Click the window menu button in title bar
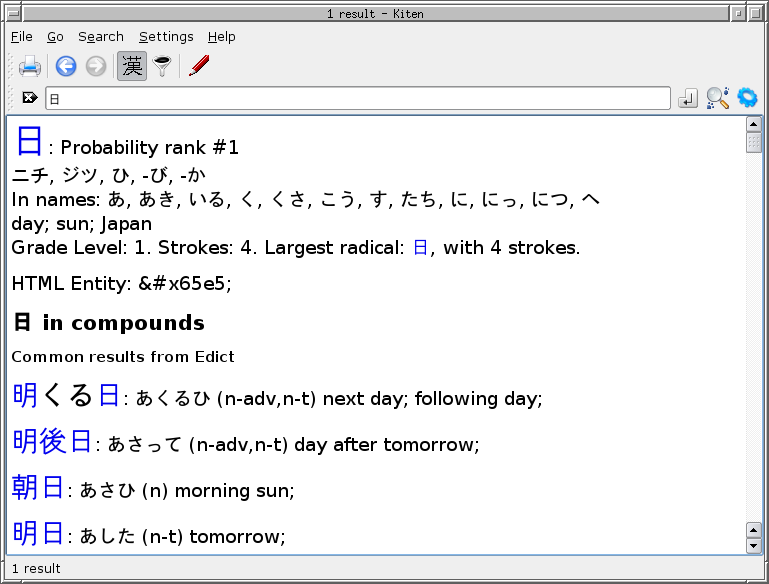 (x=14, y=14)
